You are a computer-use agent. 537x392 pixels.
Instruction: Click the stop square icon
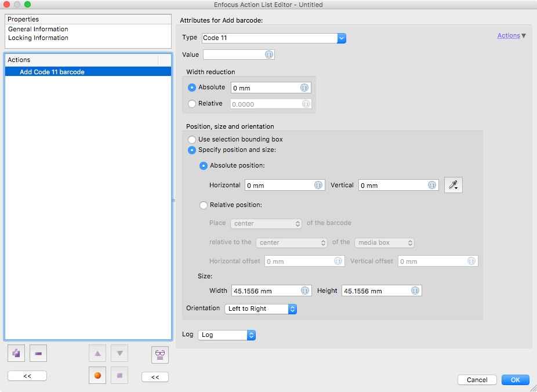click(x=119, y=375)
